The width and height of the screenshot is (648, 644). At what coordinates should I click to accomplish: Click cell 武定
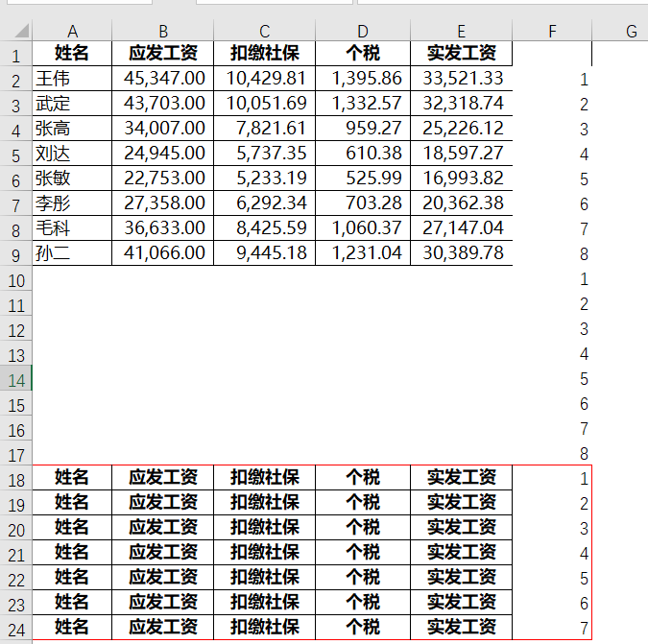(x=72, y=104)
